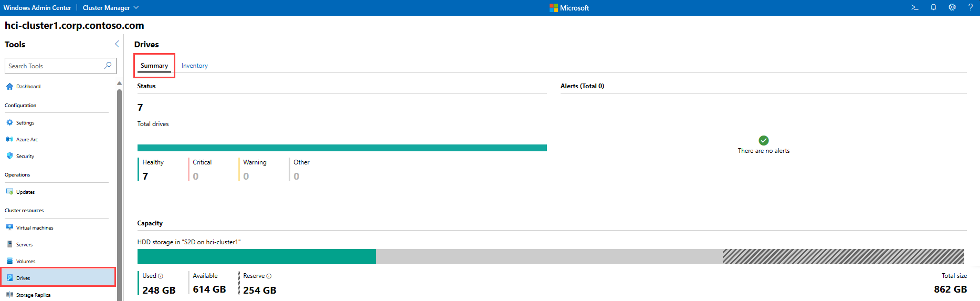Click the Reserve info icon
The width and height of the screenshot is (980, 301).
coord(269,276)
